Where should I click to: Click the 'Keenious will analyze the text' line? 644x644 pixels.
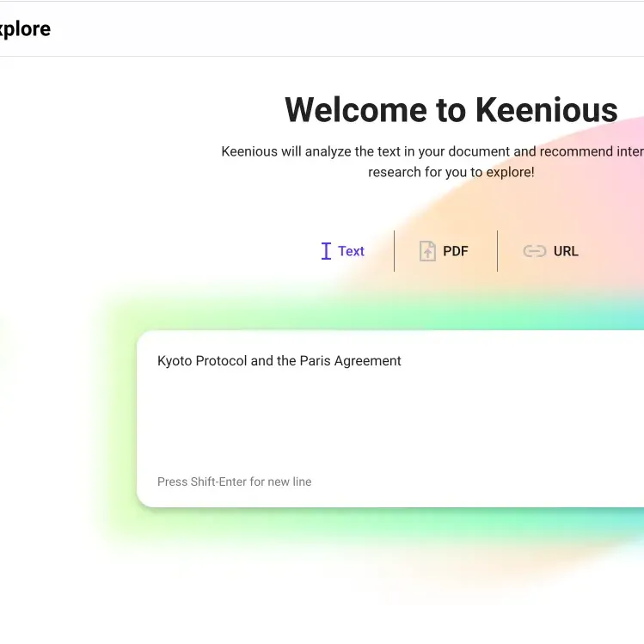(432, 151)
